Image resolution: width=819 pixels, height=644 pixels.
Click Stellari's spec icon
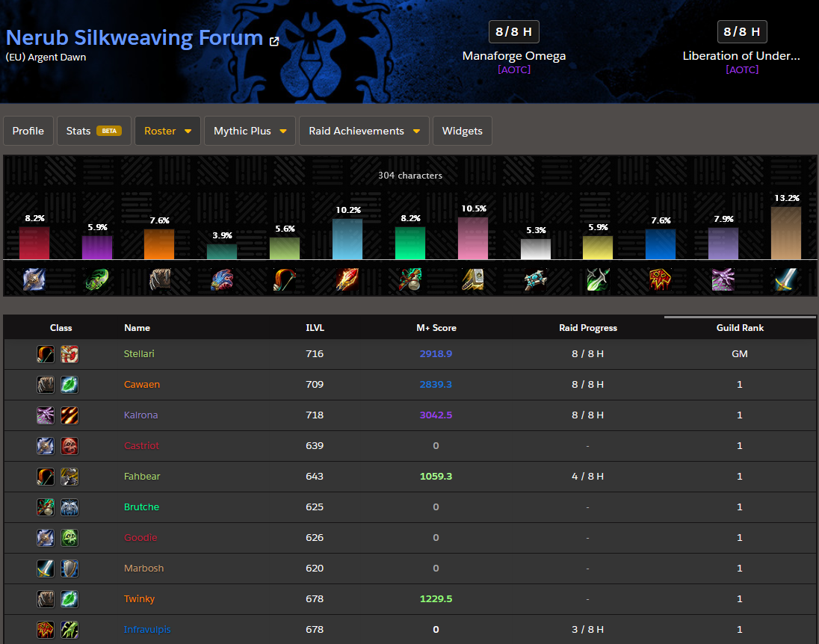pyautogui.click(x=69, y=354)
